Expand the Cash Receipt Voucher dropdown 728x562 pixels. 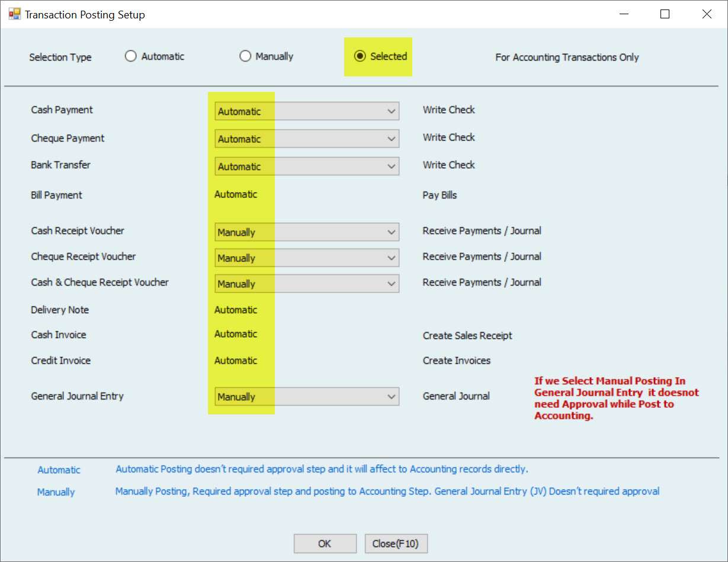coord(307,232)
